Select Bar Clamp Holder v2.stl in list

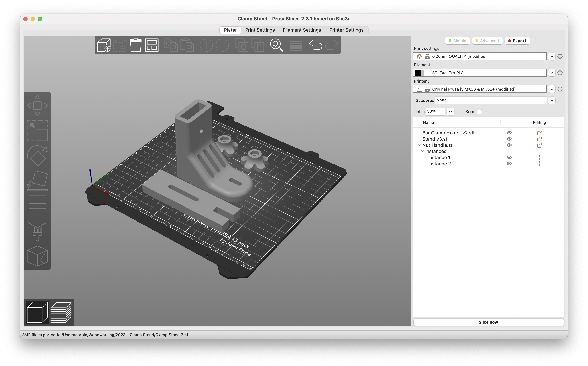[448, 133]
